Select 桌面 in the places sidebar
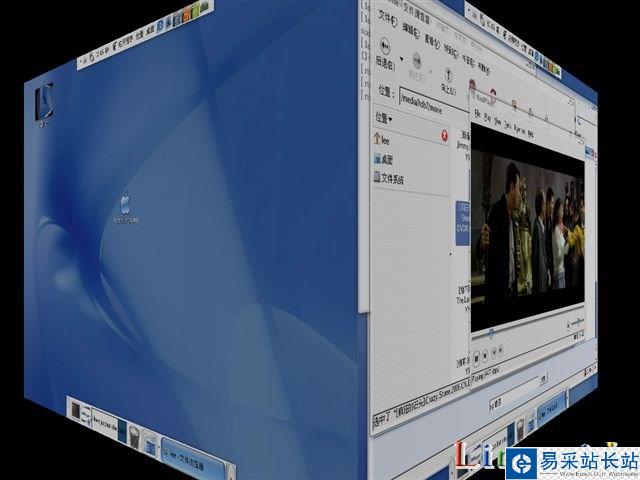 [x=383, y=159]
